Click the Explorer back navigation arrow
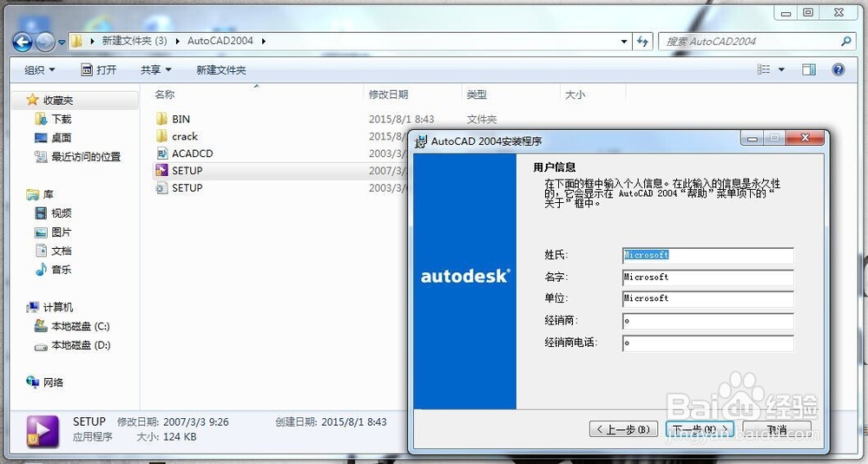Image resolution: width=868 pixels, height=464 pixels. coord(23,42)
